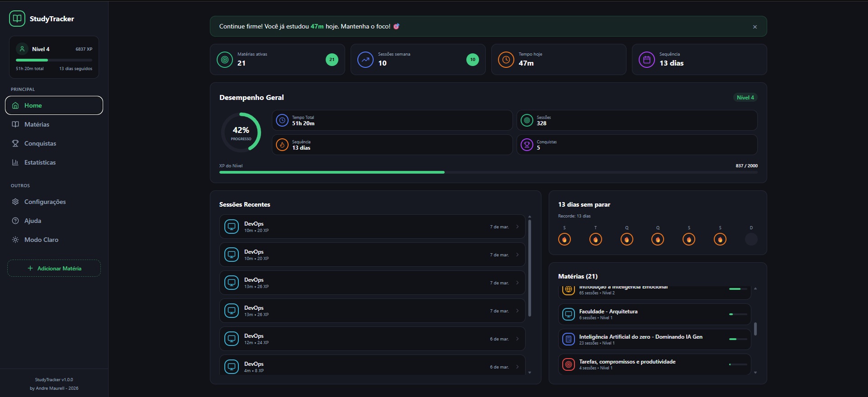Image resolution: width=868 pixels, height=397 pixels.
Task: Open Estatísticas in the sidebar
Action: (x=40, y=162)
